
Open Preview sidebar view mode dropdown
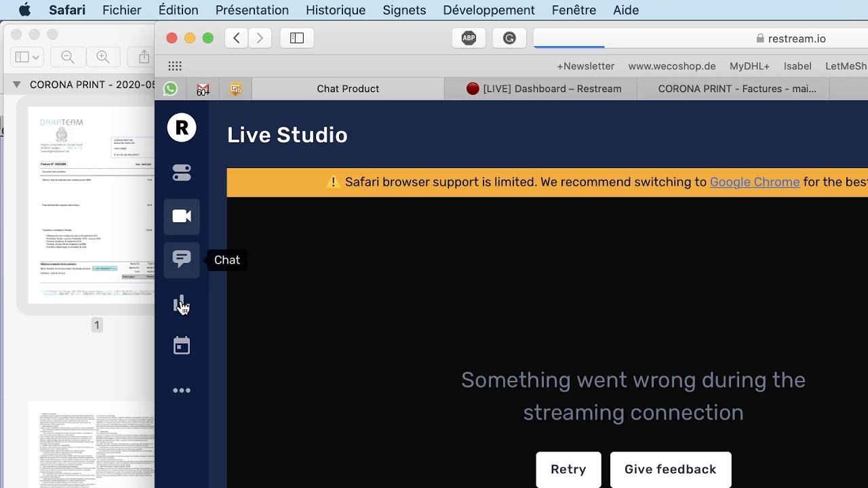point(28,57)
